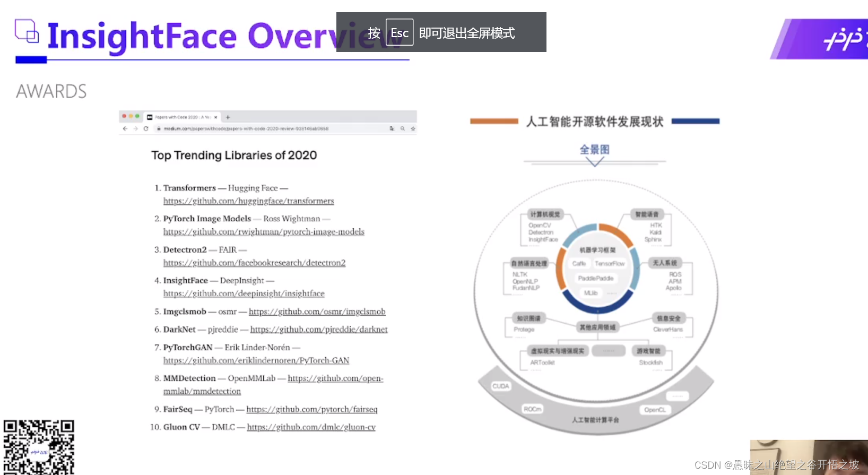Open the dmlc/gluon-cv GitHub link

311,427
